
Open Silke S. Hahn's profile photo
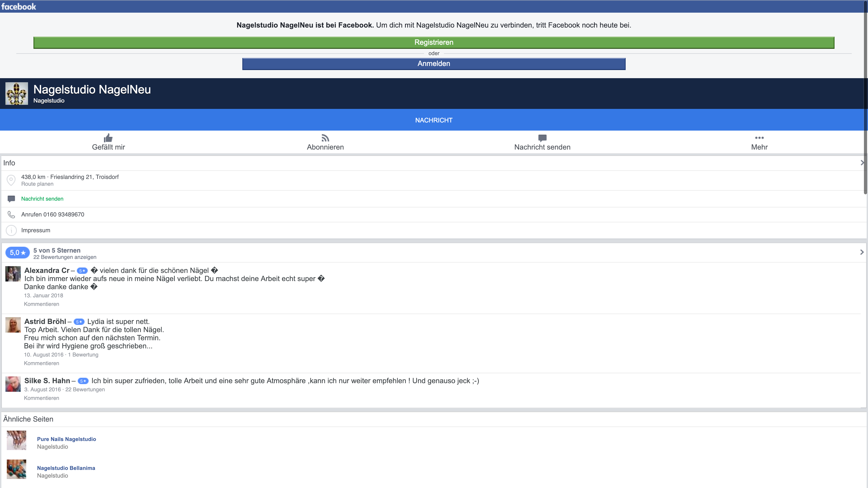[13, 384]
